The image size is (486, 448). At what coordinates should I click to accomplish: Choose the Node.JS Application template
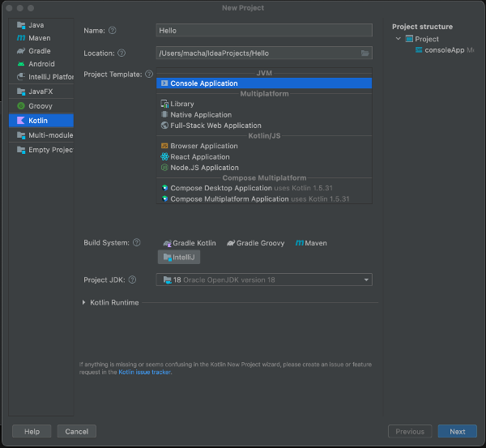point(264,168)
